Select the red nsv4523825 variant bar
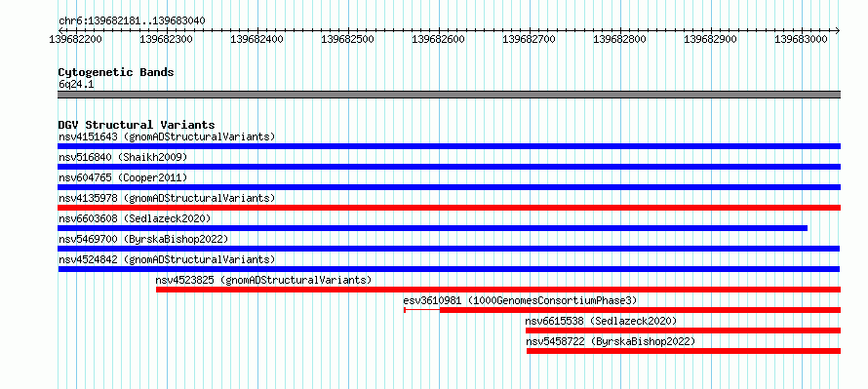This screenshot has height=389, width=868. pyautogui.click(x=498, y=290)
